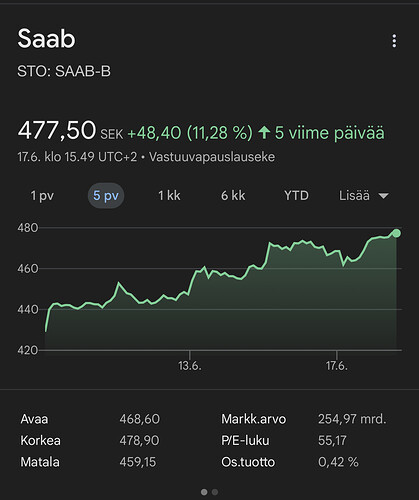The height and width of the screenshot is (500, 419).
Task: Open the three-dot more options menu
Action: point(394,41)
